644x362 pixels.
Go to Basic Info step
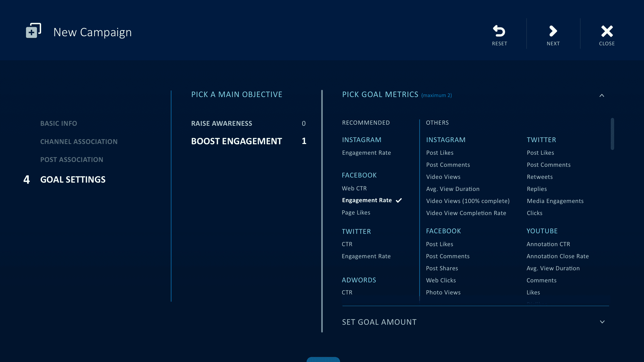click(x=58, y=123)
